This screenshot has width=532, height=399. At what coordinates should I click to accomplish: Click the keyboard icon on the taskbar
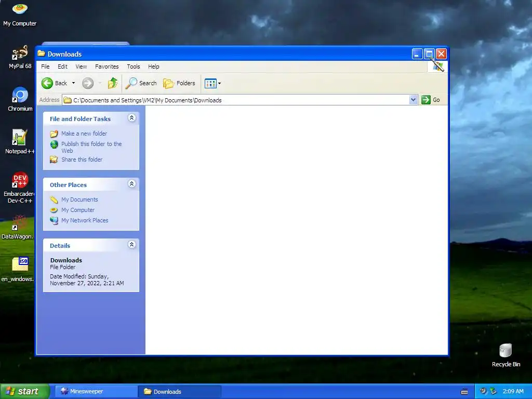point(464,392)
